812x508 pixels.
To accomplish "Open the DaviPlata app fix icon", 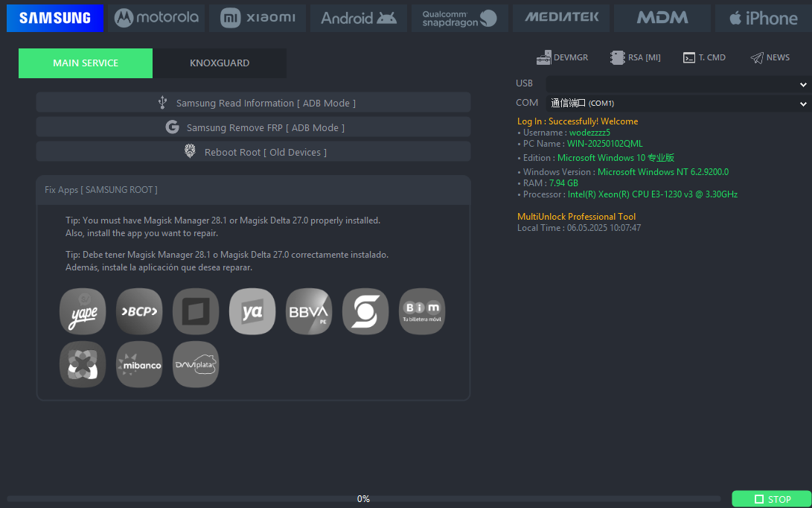I will point(195,364).
